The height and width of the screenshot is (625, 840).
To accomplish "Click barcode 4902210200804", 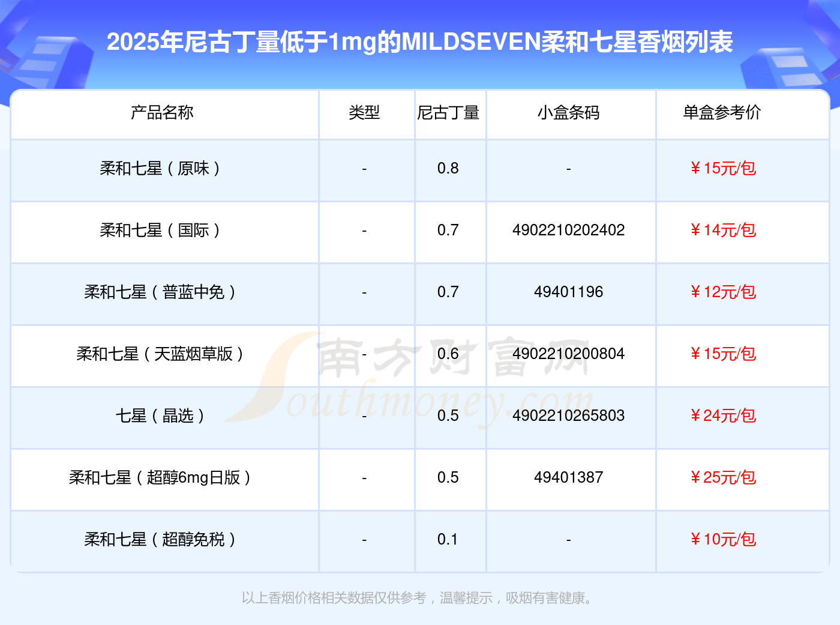I will coord(568,354).
